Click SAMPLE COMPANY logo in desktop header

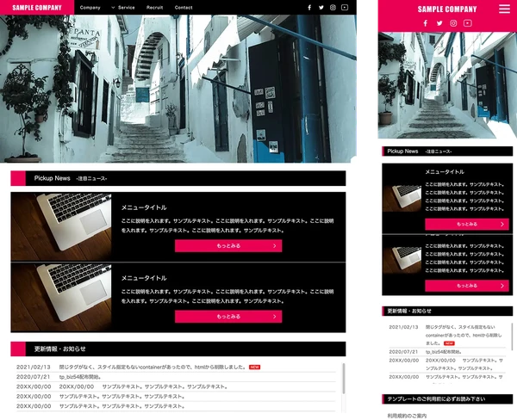coord(37,7)
